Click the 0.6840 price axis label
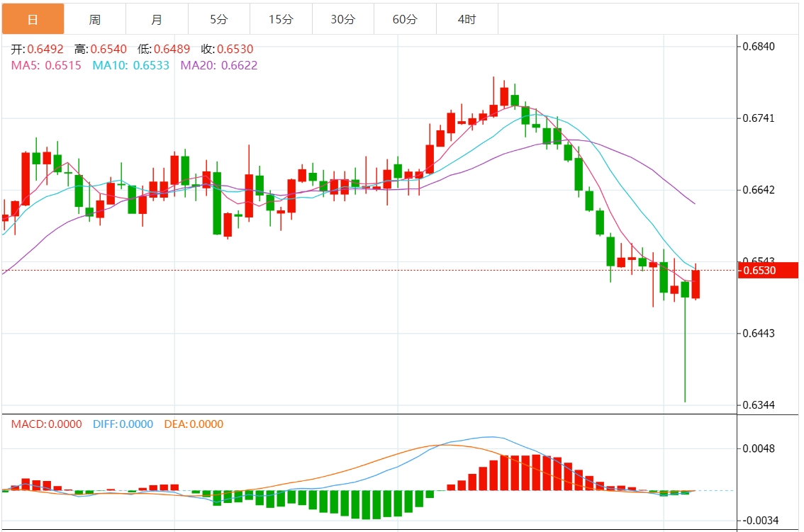Viewport: 804px width, 532px height. pos(759,47)
